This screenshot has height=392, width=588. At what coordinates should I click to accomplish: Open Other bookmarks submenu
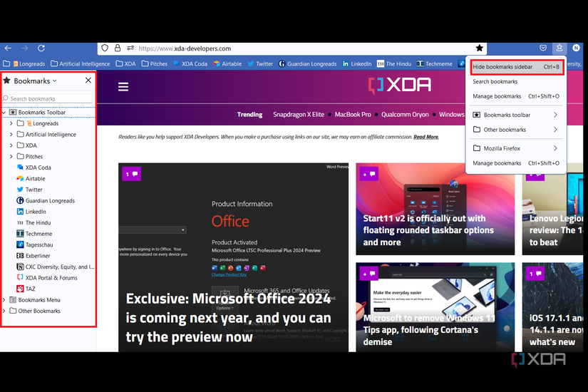[516, 130]
